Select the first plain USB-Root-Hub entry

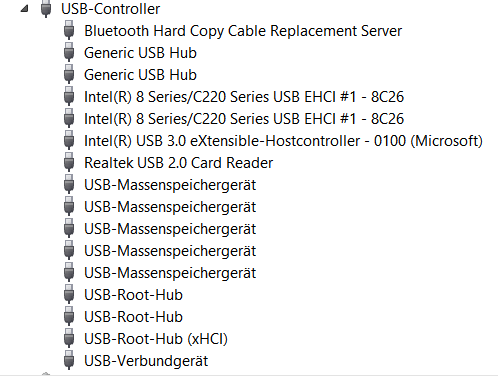pyautogui.click(x=133, y=295)
